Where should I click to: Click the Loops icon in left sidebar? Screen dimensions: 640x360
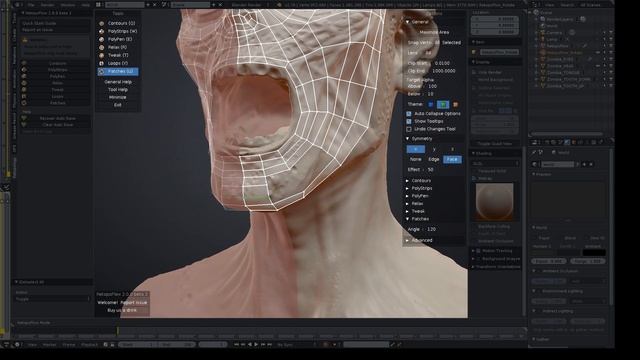(x=24, y=96)
